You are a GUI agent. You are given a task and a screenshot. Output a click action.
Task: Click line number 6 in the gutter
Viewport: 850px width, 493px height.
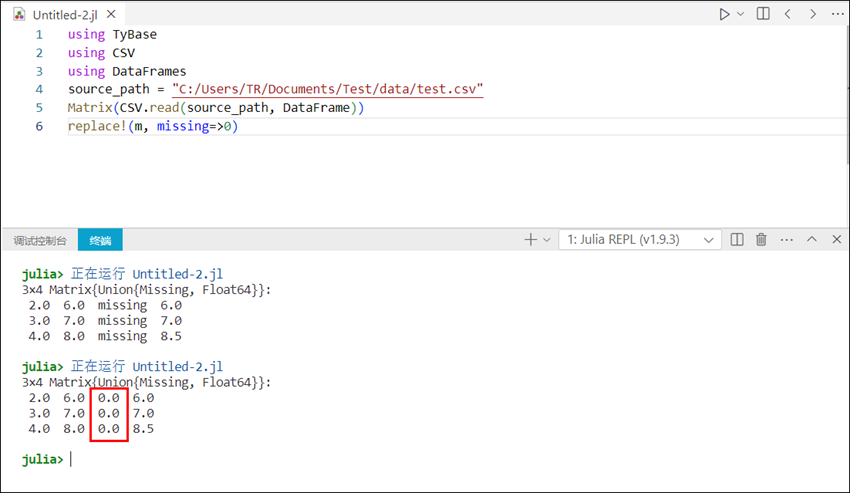(39, 126)
